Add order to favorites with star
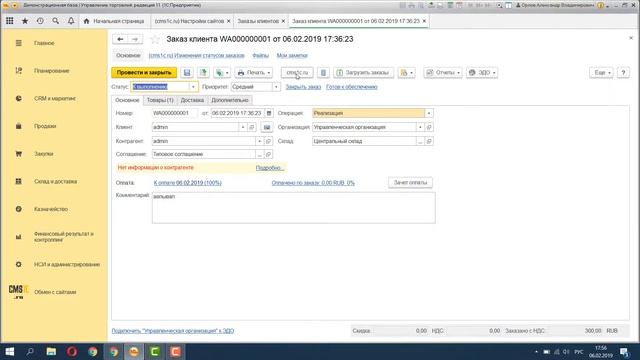This screenshot has width=640, height=360. coord(155,39)
